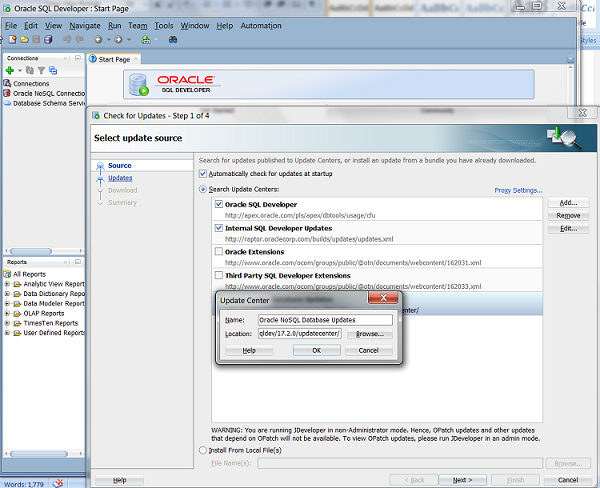600x488 pixels.
Task: Click the Edit... update center button
Action: 568,228
